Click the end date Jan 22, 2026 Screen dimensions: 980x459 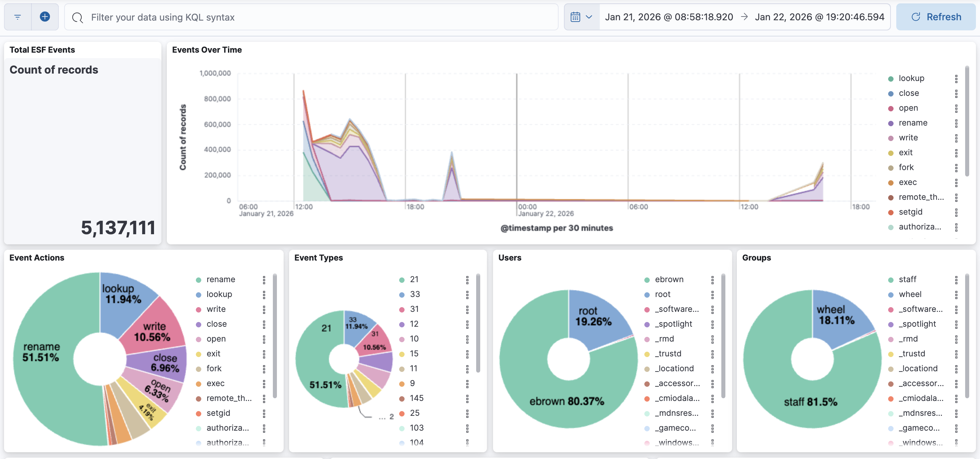click(x=820, y=17)
